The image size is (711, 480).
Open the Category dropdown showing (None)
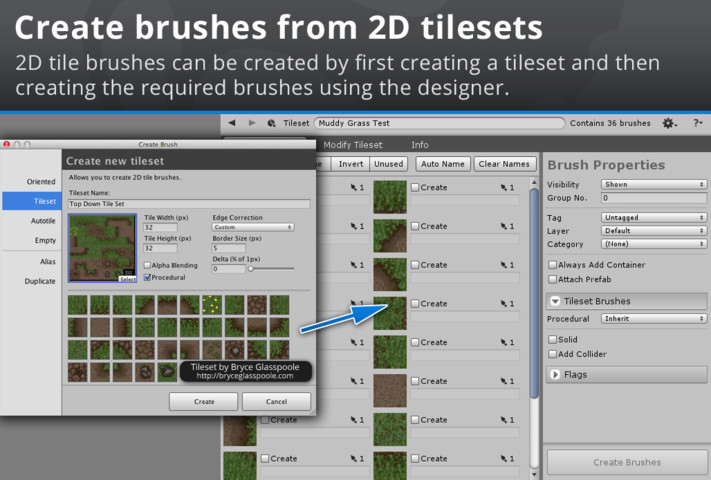[x=654, y=244]
